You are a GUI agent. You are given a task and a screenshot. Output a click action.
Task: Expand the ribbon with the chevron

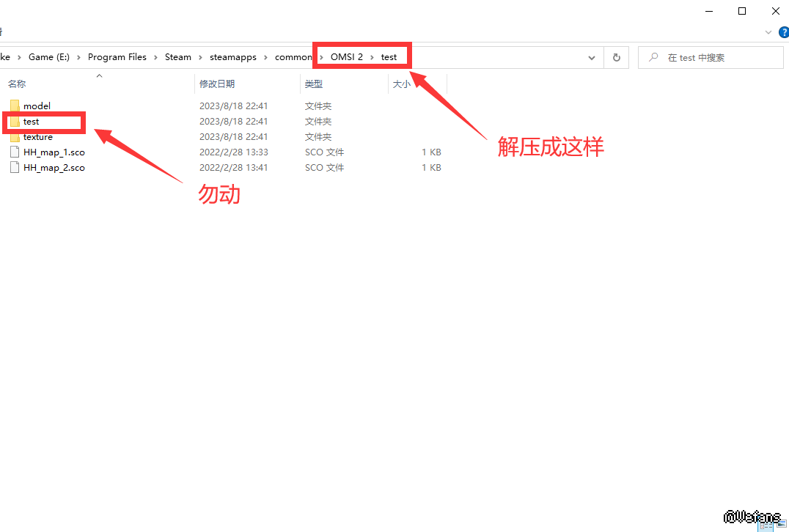coord(768,32)
